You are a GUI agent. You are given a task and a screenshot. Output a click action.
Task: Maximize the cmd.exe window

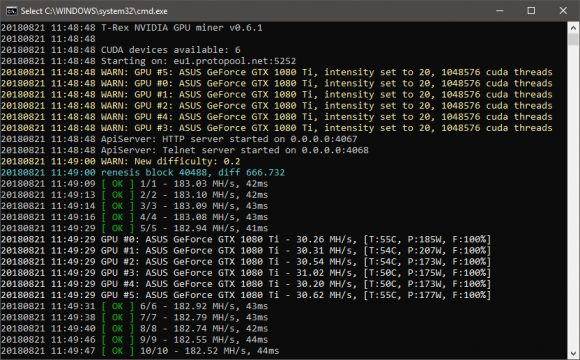(x=531, y=11)
